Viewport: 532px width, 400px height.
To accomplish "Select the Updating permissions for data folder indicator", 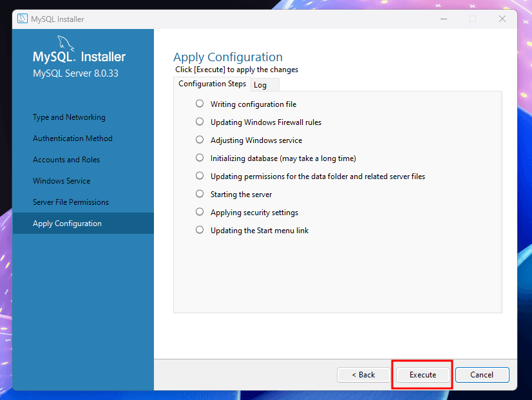I will (x=200, y=175).
